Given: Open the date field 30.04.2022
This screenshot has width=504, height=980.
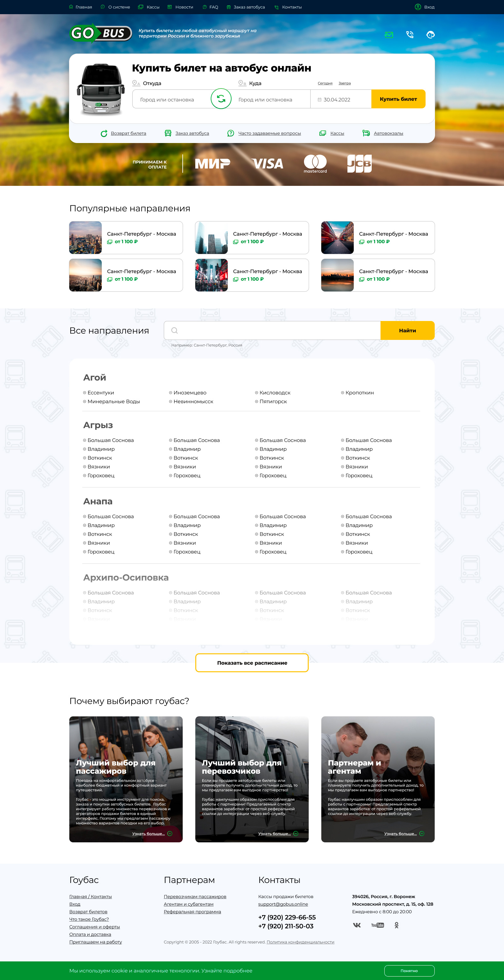Looking at the screenshot, I should click(341, 99).
